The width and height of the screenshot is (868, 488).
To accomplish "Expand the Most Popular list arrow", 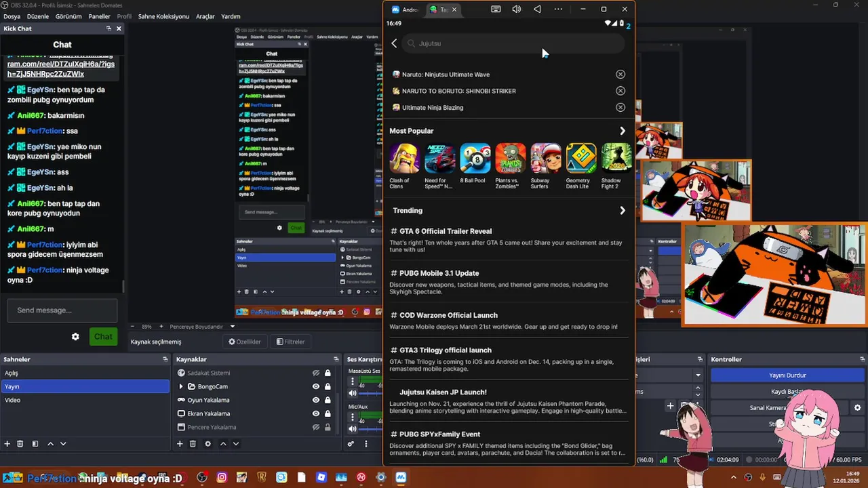I will tap(623, 131).
